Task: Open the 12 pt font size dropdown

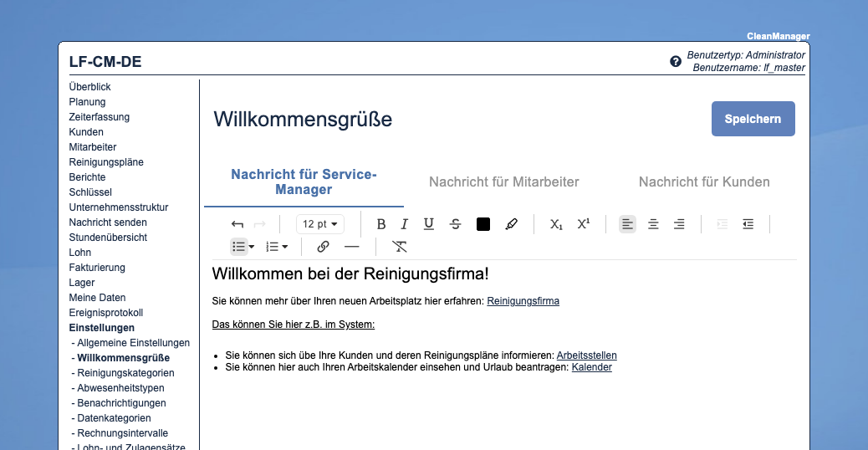Action: point(321,224)
